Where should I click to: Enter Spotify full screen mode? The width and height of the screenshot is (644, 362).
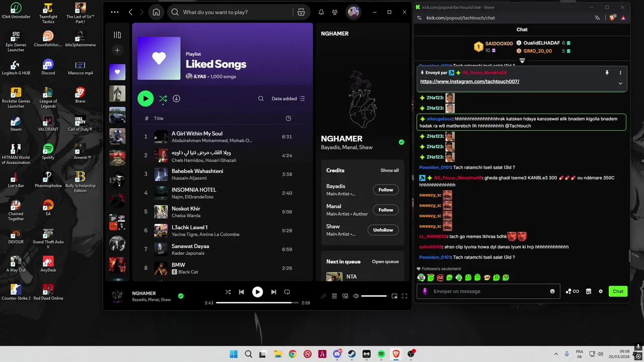click(x=405, y=296)
